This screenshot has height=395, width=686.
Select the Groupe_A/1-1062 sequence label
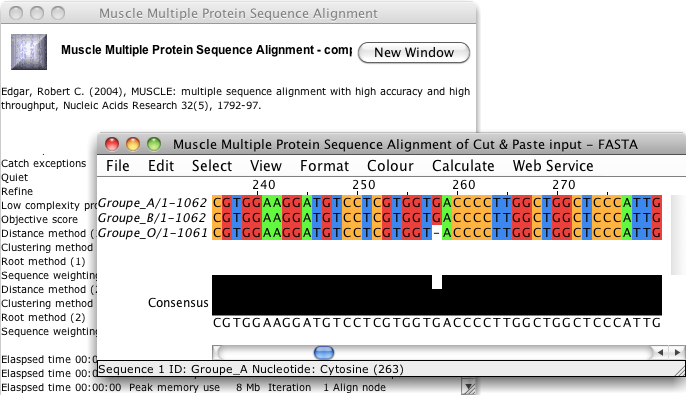(152, 203)
